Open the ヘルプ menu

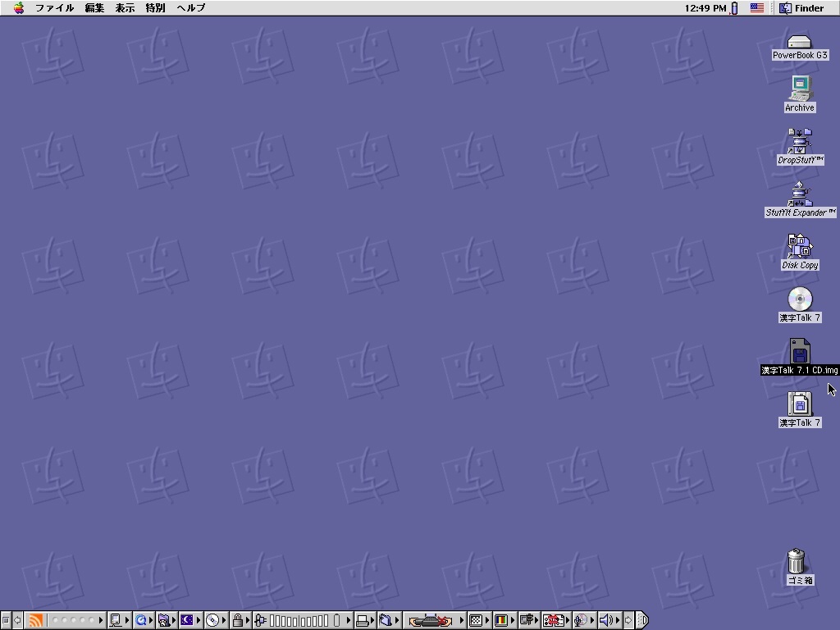point(190,7)
